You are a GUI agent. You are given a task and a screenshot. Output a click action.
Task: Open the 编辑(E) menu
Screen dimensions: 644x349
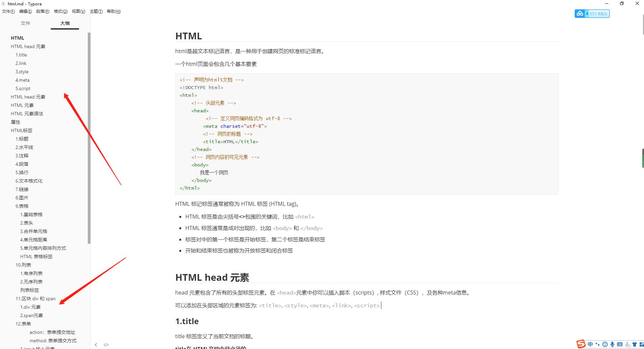coord(26,11)
